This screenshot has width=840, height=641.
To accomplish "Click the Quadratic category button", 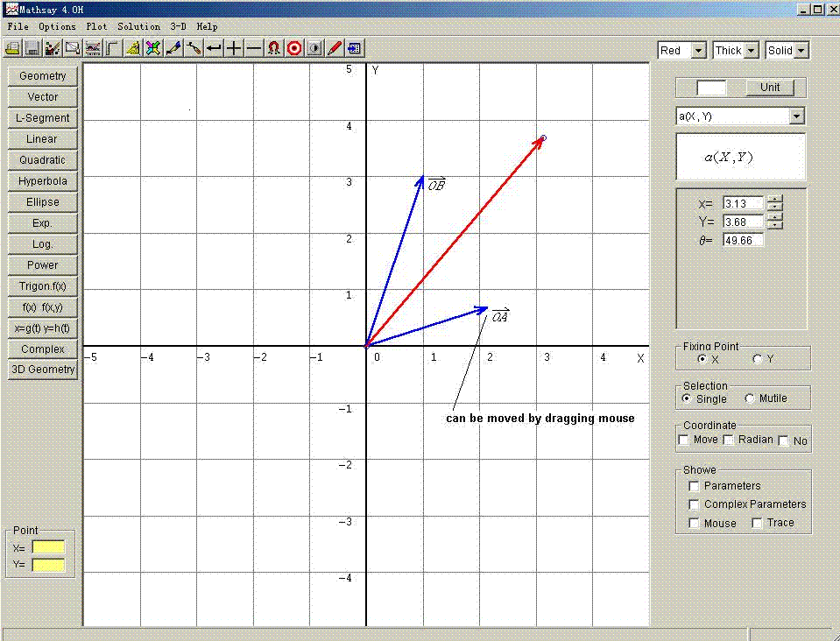I will (43, 160).
